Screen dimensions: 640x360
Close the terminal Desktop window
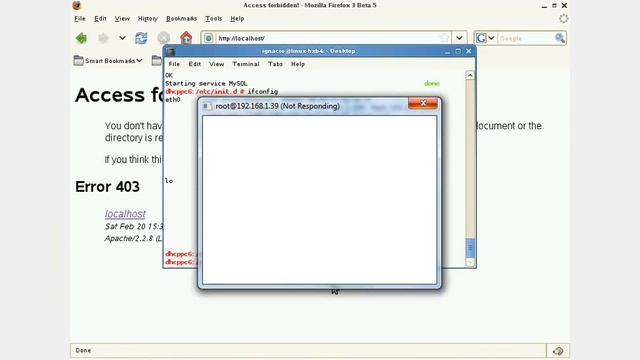469,51
